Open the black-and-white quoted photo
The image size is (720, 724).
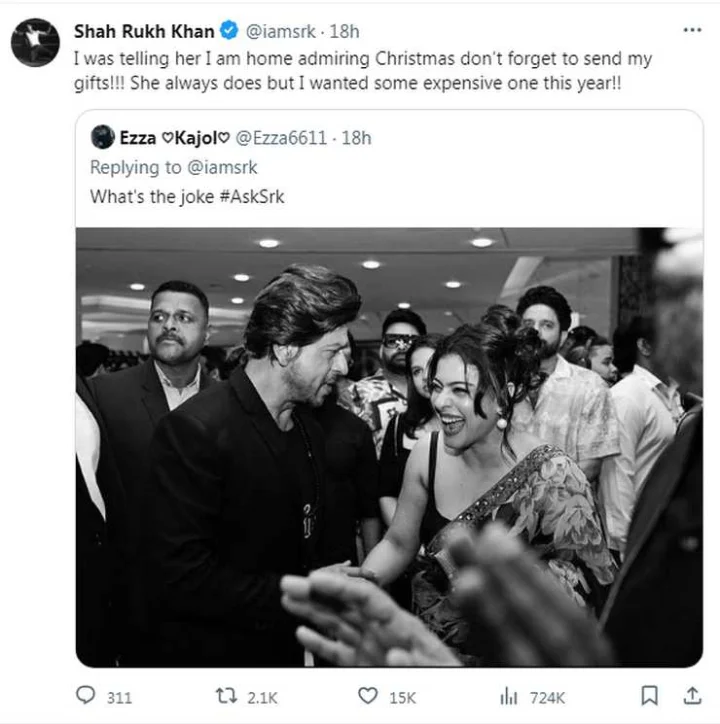coord(389,447)
